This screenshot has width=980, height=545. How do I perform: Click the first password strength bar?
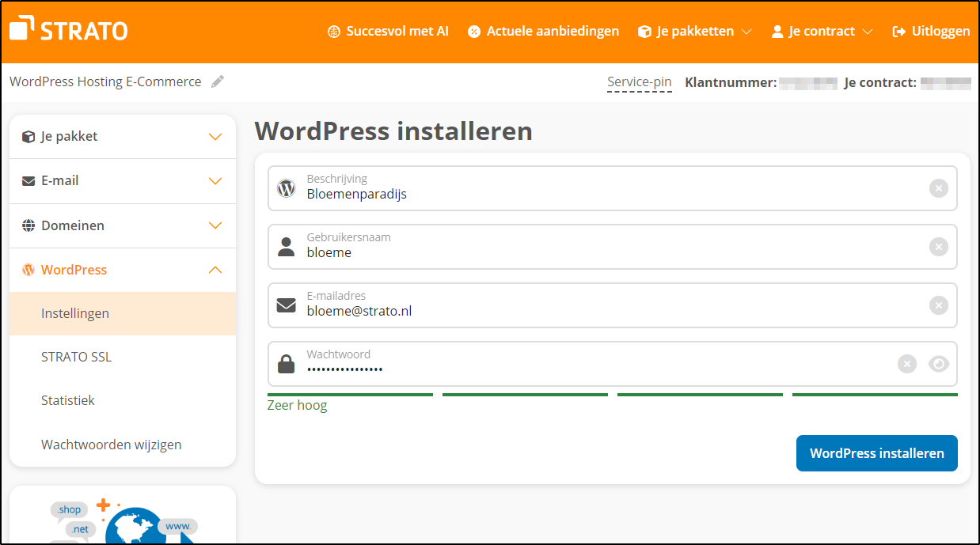pos(349,394)
